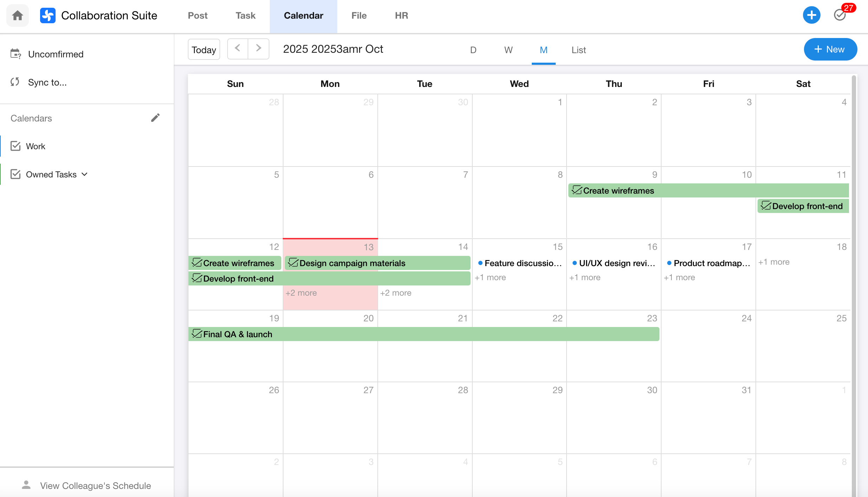Viewport: 868px width, 497px height.
Task: Go to next month with right arrow
Action: 259,48
